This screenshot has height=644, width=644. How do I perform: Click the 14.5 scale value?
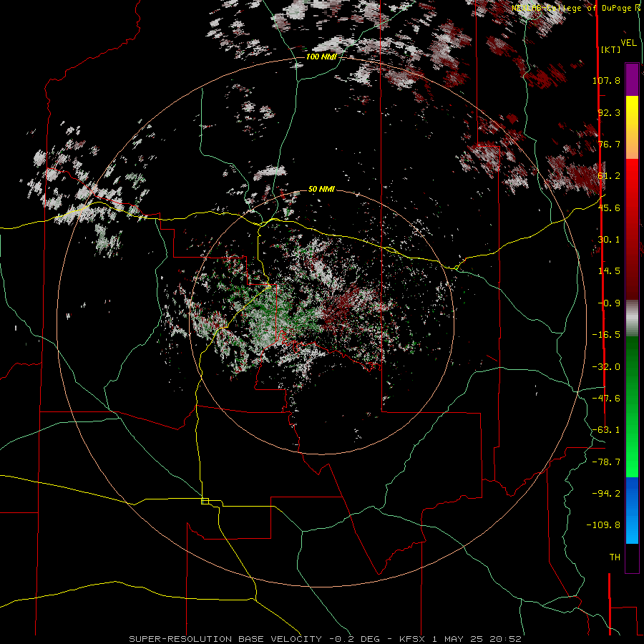tap(609, 271)
